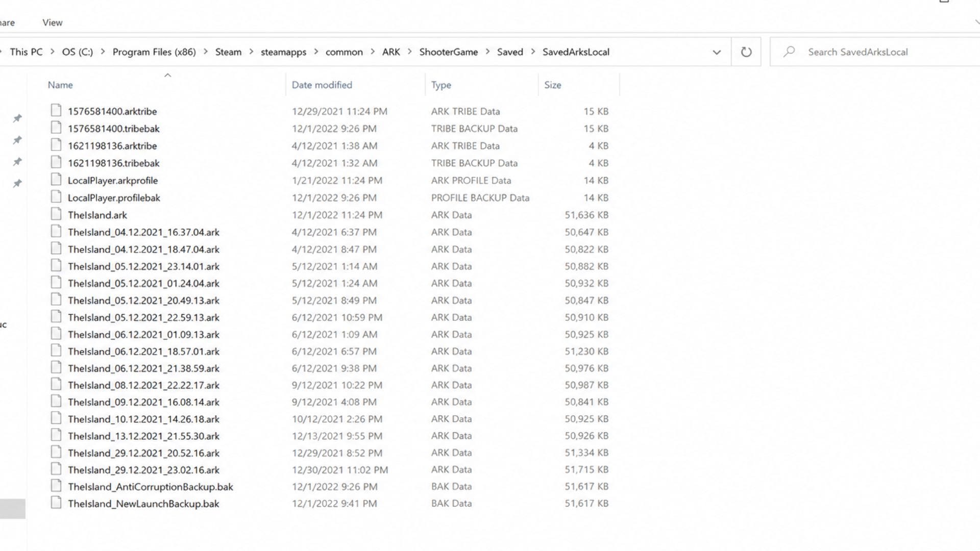Expand the chevron after Steam breadcrumb

(251, 52)
